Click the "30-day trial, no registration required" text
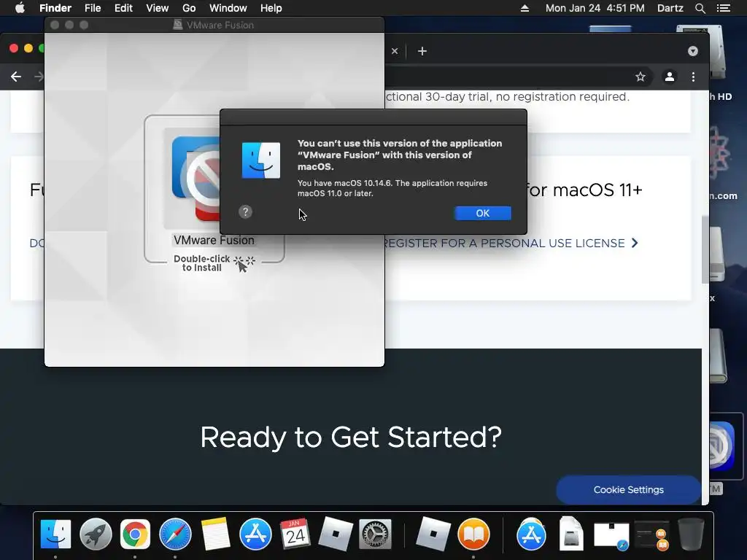 click(x=527, y=97)
